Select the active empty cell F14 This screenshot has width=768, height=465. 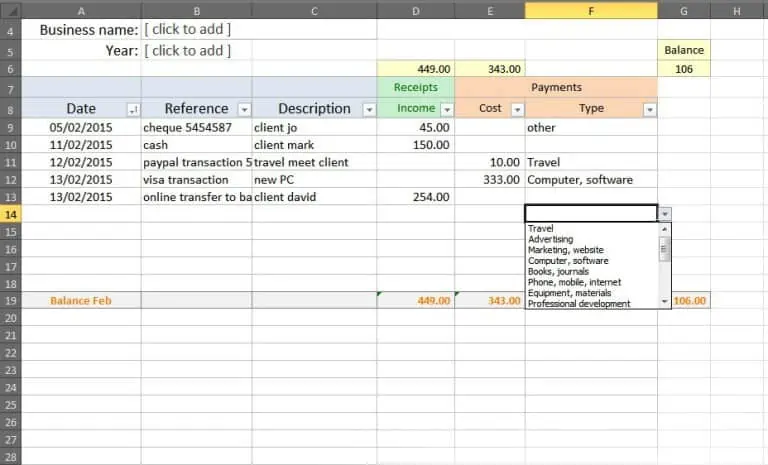point(591,214)
